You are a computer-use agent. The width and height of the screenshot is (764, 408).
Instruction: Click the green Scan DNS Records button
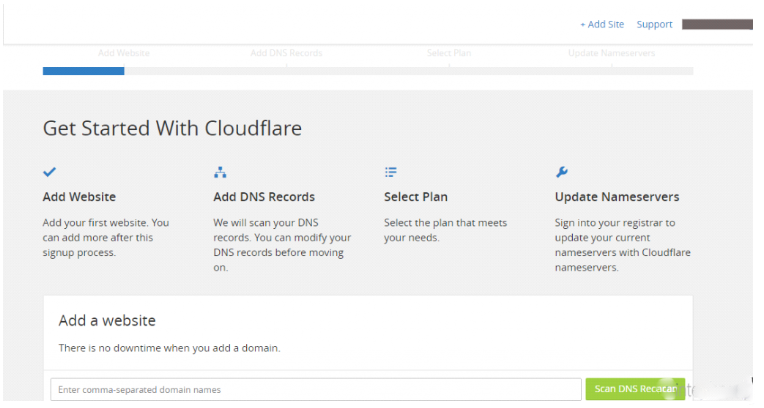click(635, 389)
